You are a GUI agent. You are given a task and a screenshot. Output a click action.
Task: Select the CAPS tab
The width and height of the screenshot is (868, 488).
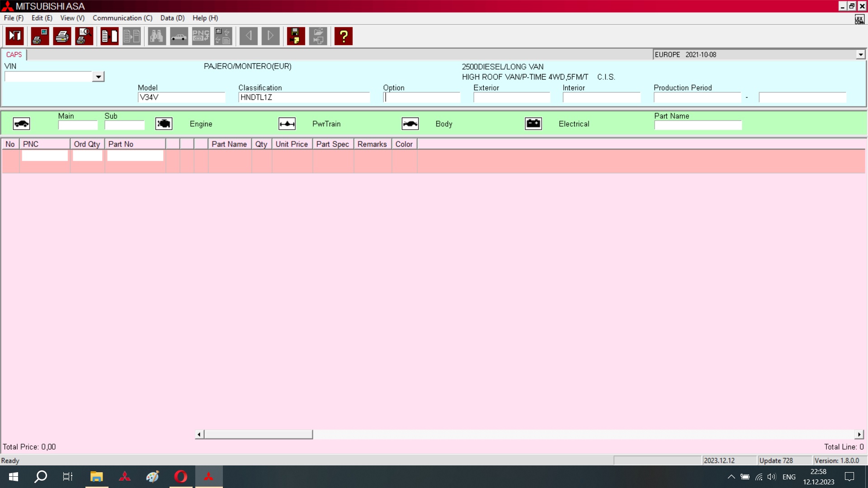14,55
